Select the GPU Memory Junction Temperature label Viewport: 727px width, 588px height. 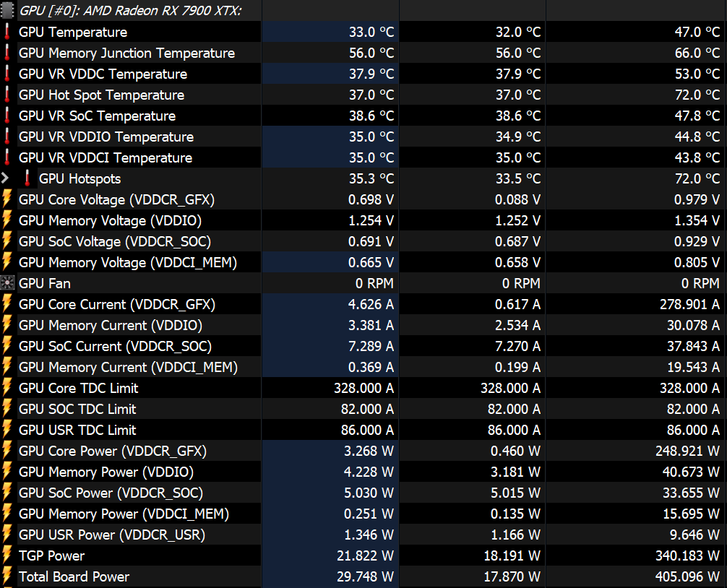(x=126, y=53)
